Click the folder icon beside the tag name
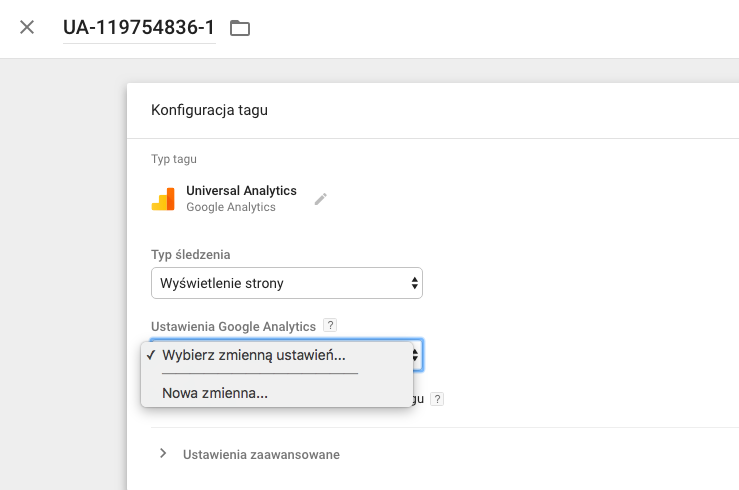 [239, 28]
